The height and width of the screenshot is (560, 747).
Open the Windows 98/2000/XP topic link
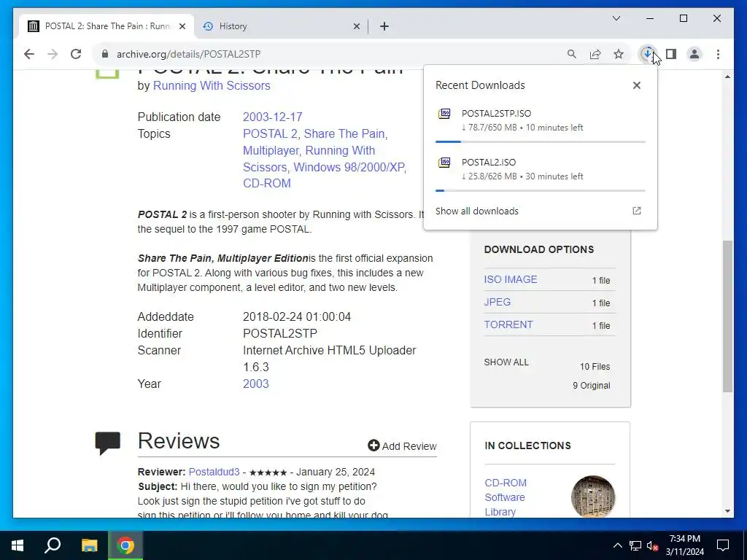(349, 167)
